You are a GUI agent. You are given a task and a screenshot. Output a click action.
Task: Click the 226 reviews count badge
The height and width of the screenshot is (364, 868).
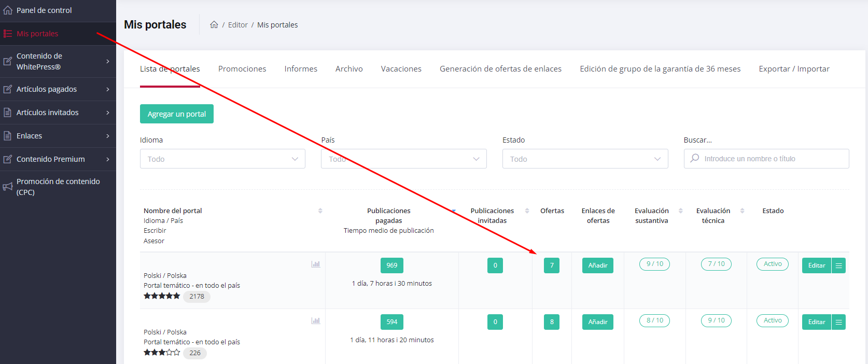click(x=195, y=353)
